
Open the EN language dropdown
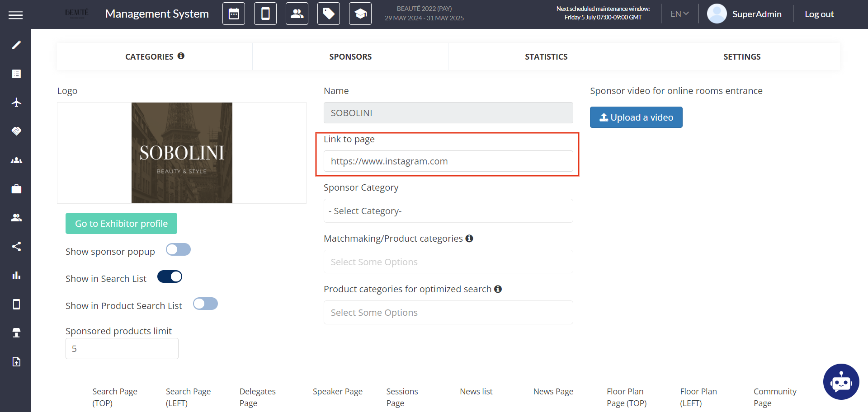(679, 14)
